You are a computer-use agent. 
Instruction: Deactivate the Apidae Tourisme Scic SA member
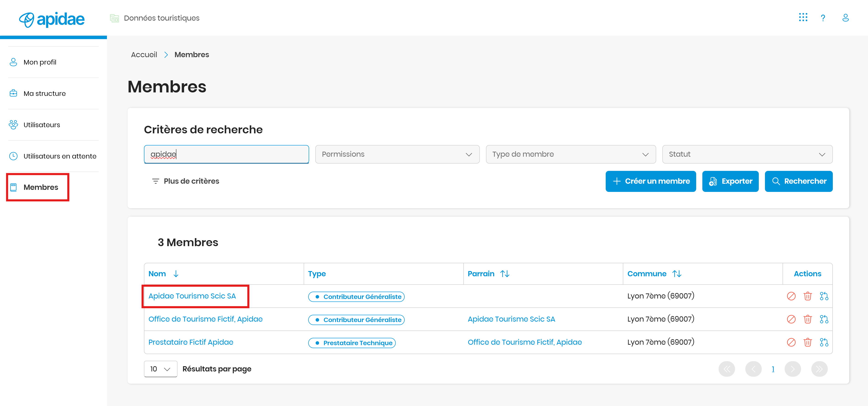click(x=791, y=296)
